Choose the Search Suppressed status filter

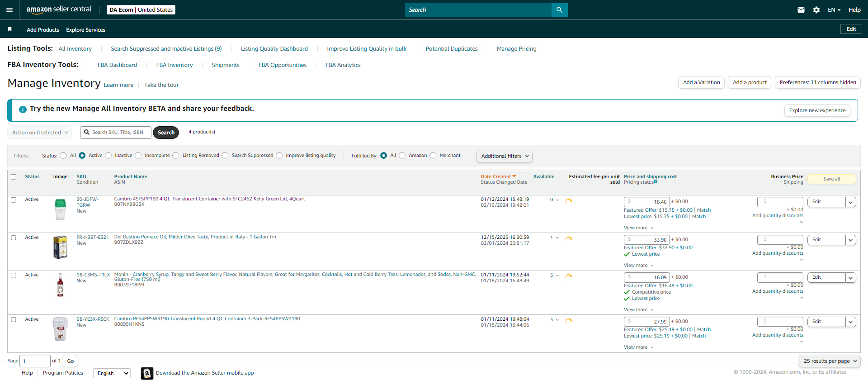[x=225, y=156]
